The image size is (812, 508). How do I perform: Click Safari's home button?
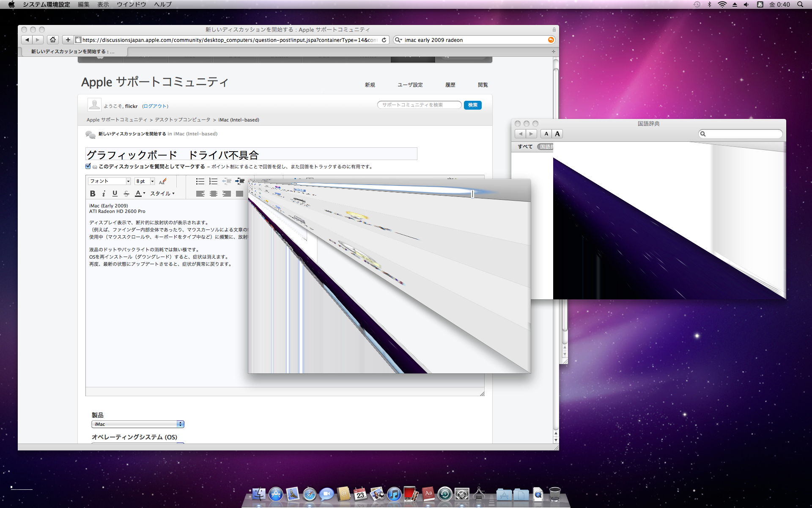point(53,40)
